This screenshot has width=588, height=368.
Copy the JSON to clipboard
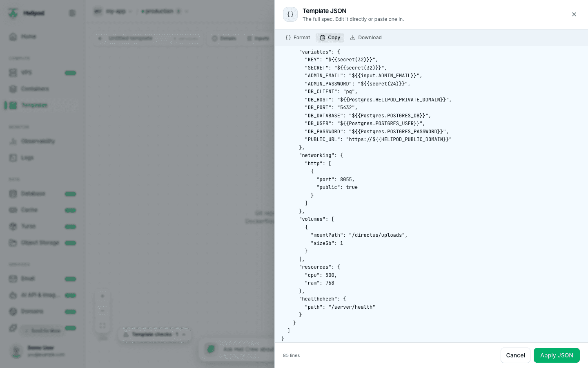(x=330, y=38)
